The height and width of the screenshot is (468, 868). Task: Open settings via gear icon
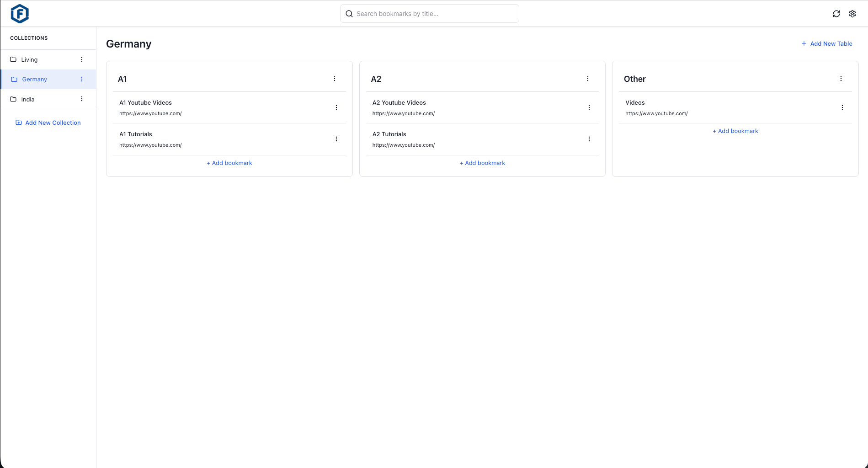coord(852,14)
